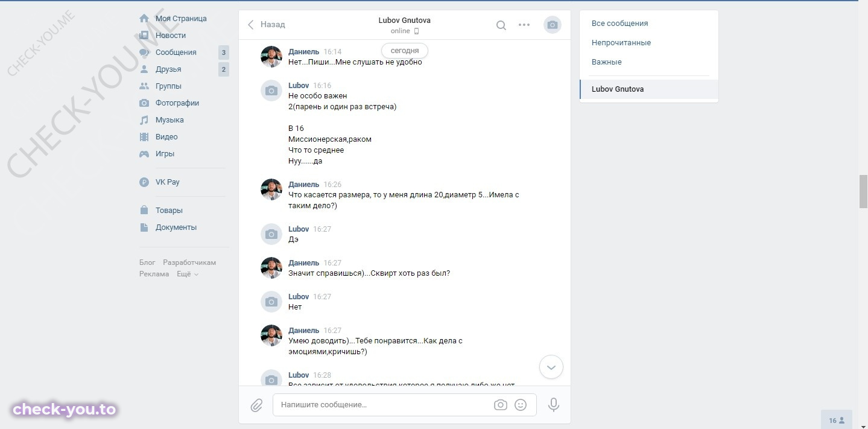Search within the conversation

501,25
